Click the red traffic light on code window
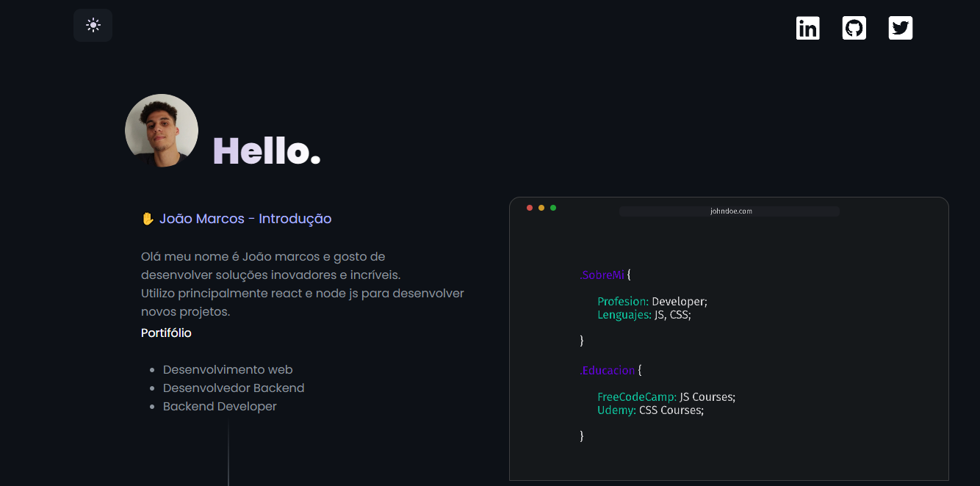This screenshot has height=486, width=980. coord(530,208)
